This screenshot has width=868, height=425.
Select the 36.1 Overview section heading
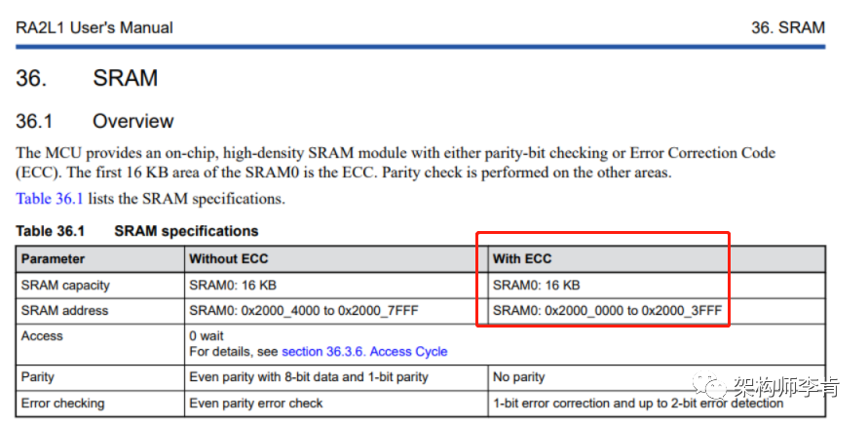tap(94, 122)
